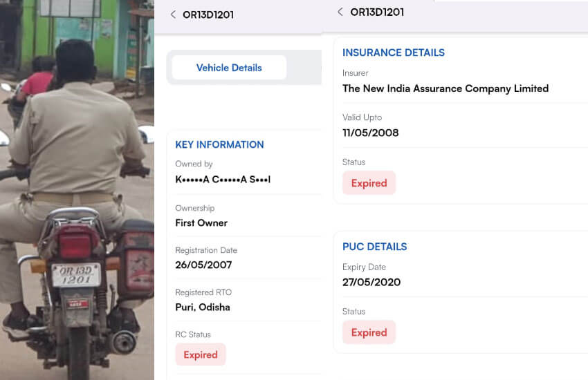This screenshot has width=588, height=380.
Task: Click insurance valid upto date 11/05/2008
Action: [371, 133]
